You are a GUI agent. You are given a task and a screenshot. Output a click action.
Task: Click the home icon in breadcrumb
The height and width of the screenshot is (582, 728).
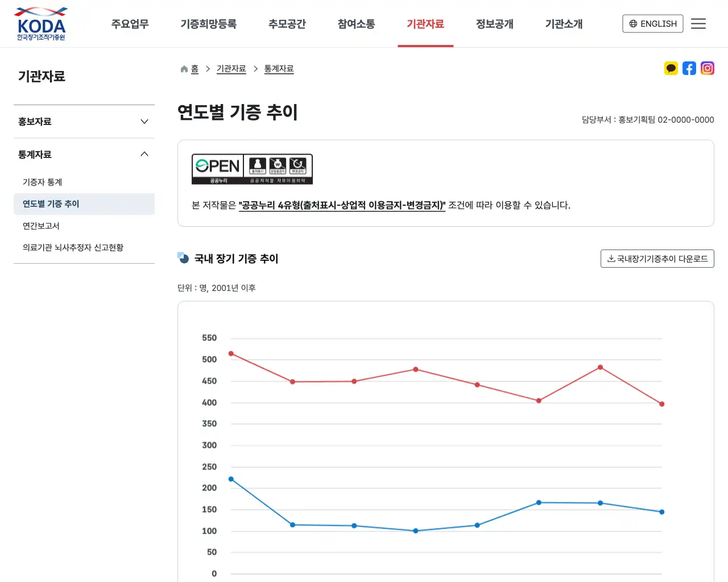pyautogui.click(x=184, y=69)
